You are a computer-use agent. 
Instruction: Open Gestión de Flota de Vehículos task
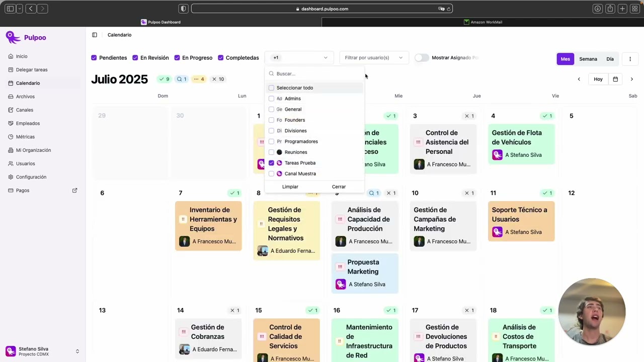click(521, 144)
